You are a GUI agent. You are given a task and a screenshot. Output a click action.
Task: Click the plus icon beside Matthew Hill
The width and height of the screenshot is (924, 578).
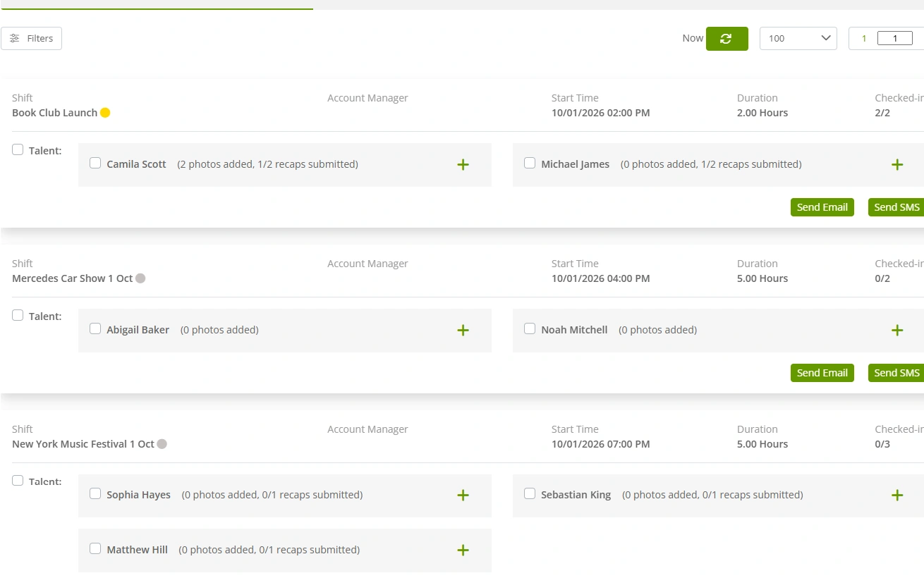pyautogui.click(x=463, y=551)
